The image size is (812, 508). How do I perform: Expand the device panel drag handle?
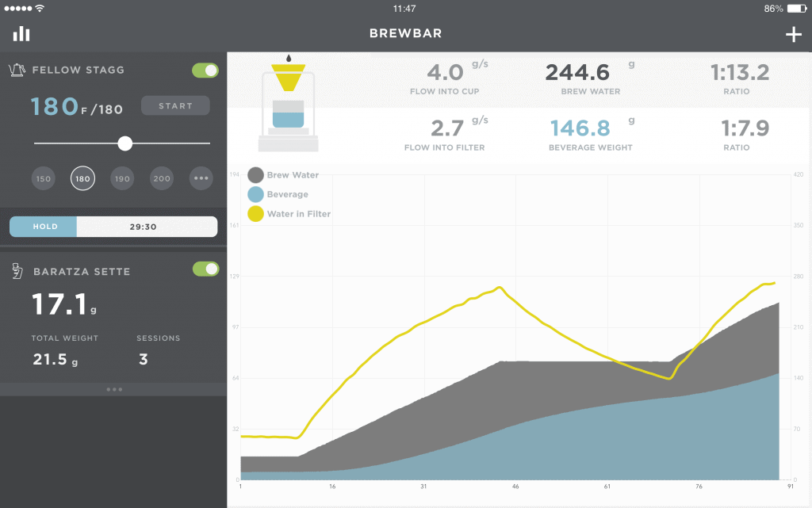coord(113,389)
